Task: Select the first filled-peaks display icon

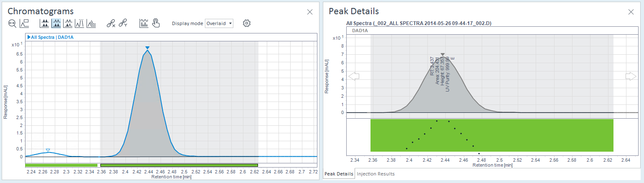Action: tap(44, 23)
